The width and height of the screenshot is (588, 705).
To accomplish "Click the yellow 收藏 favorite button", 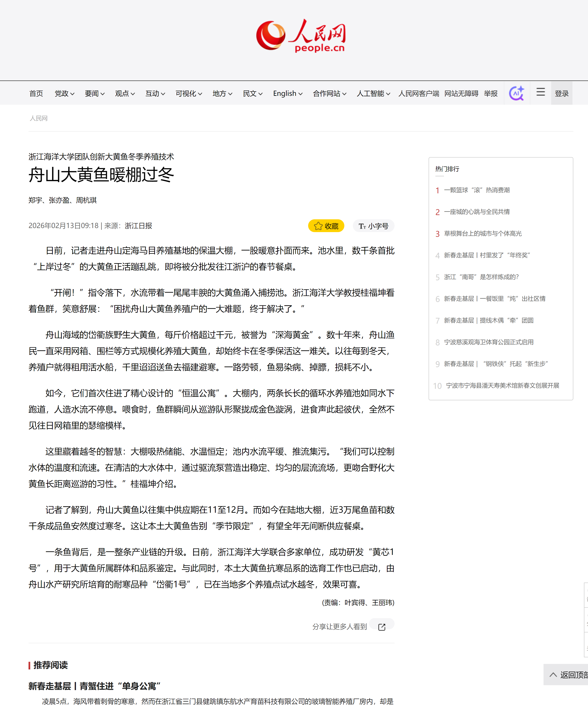I will pyautogui.click(x=326, y=226).
